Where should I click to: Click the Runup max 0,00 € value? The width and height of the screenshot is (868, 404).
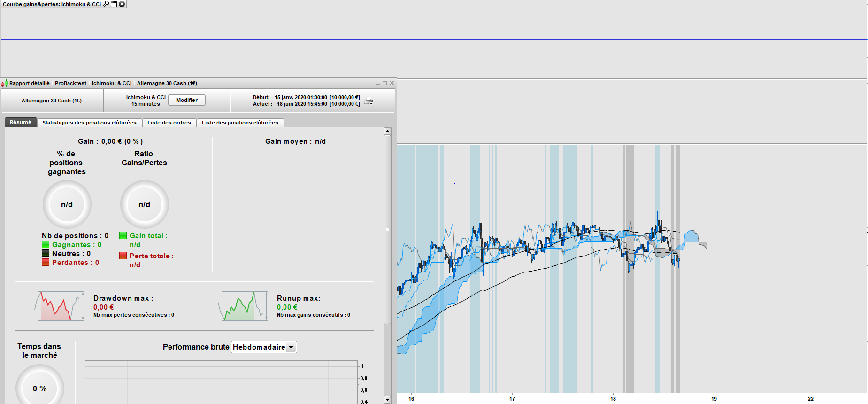(287, 307)
